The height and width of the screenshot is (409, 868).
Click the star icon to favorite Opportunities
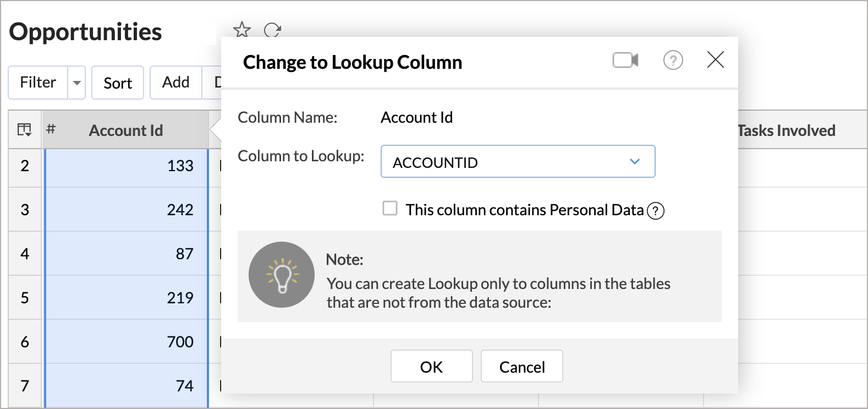click(x=242, y=30)
